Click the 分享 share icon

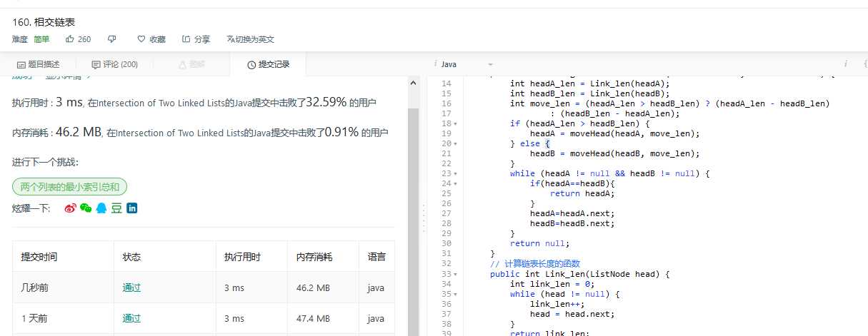tap(186, 39)
